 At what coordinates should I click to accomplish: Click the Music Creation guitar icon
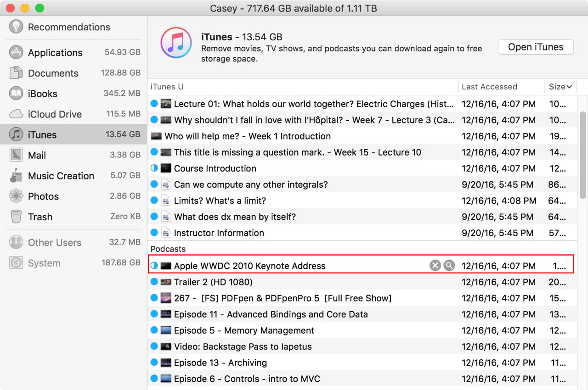16,176
